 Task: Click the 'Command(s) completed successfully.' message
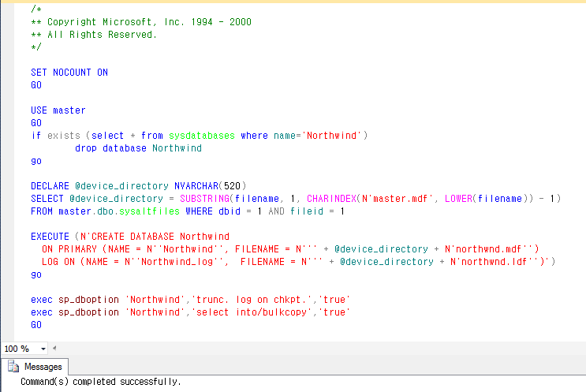tap(101, 382)
